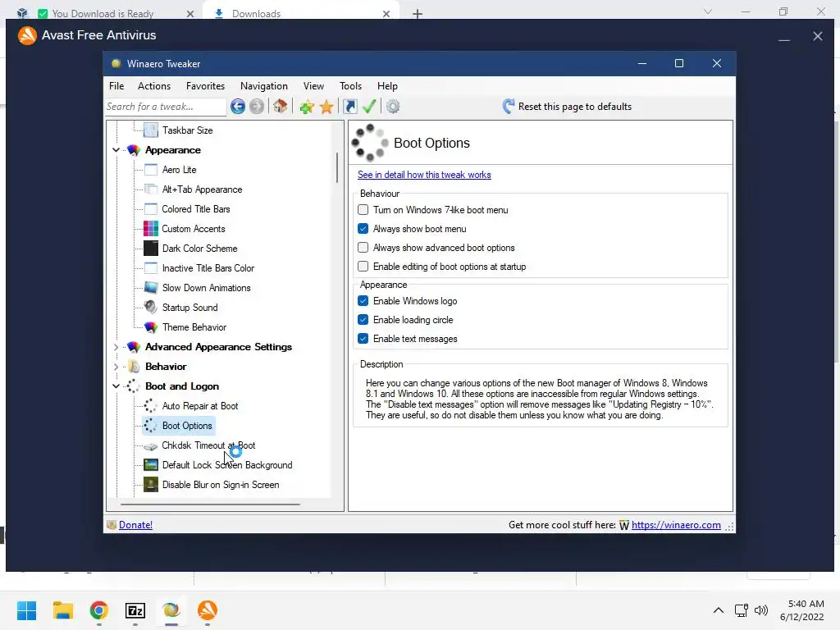
Task: Uncheck Enable loading circle
Action: pyautogui.click(x=363, y=320)
